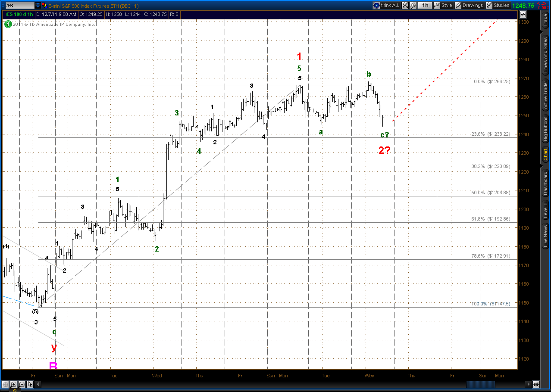Click the /ES symbol input field

click(20, 6)
